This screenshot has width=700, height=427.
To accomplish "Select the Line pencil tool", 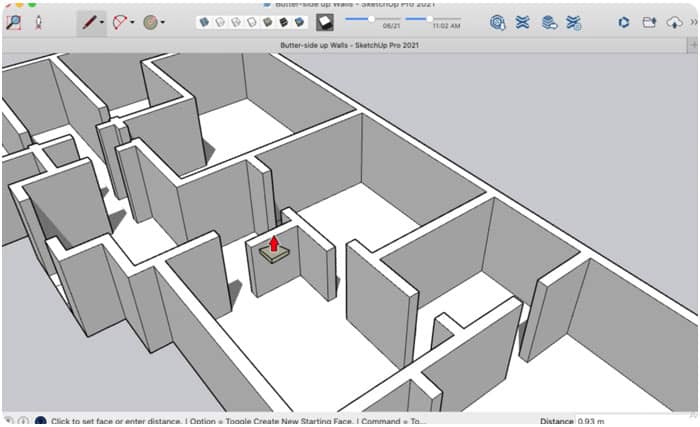I will (x=89, y=22).
